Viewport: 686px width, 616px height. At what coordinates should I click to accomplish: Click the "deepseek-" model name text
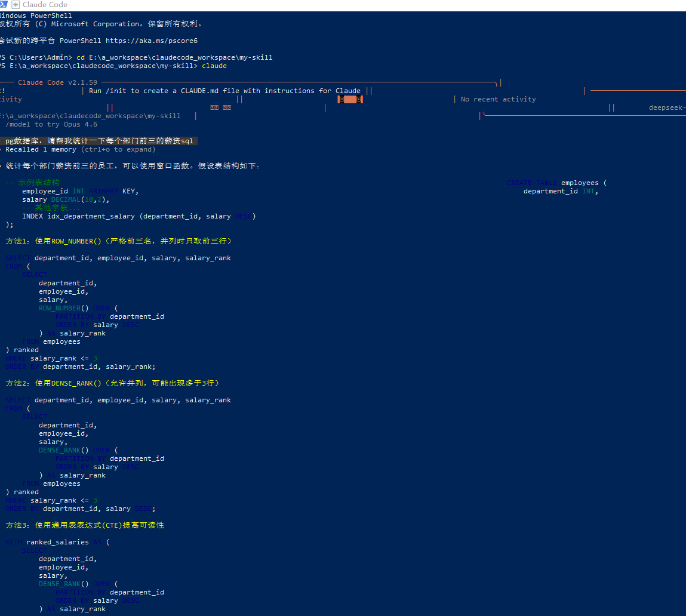pyautogui.click(x=667, y=107)
